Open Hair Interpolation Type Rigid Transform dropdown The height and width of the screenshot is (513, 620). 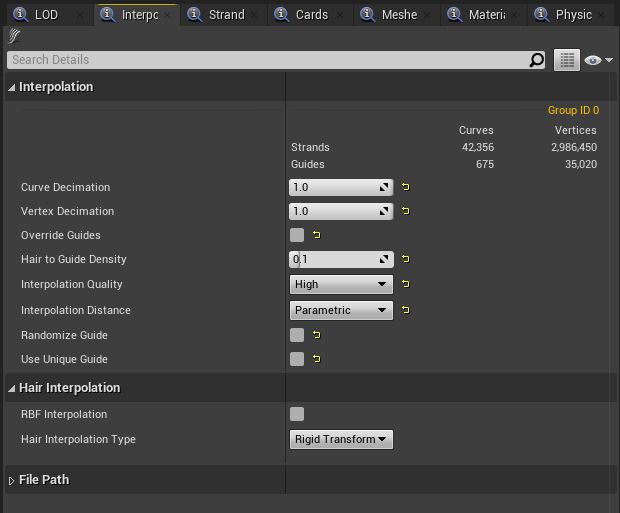coord(341,439)
